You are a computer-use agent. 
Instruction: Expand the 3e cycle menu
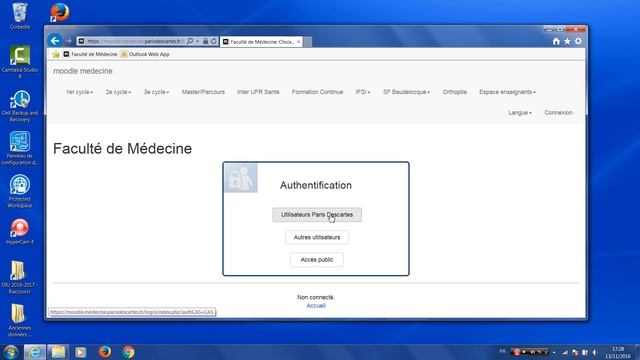156,92
